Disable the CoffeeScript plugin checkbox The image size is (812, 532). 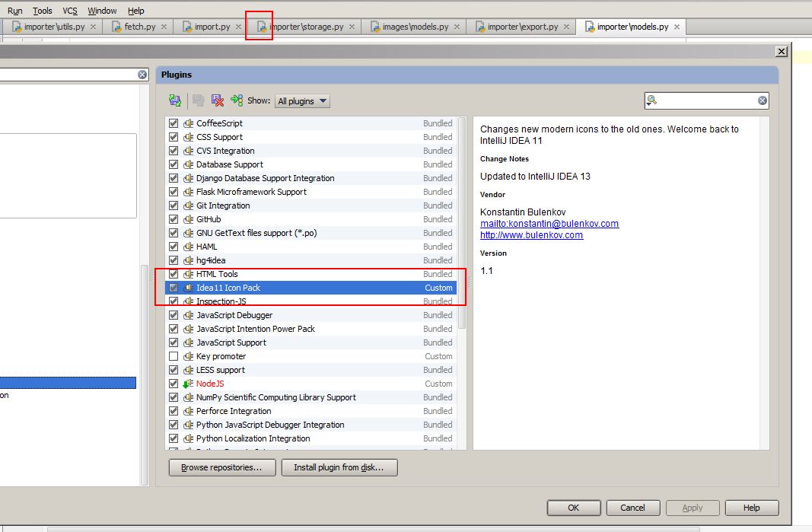pyautogui.click(x=174, y=123)
